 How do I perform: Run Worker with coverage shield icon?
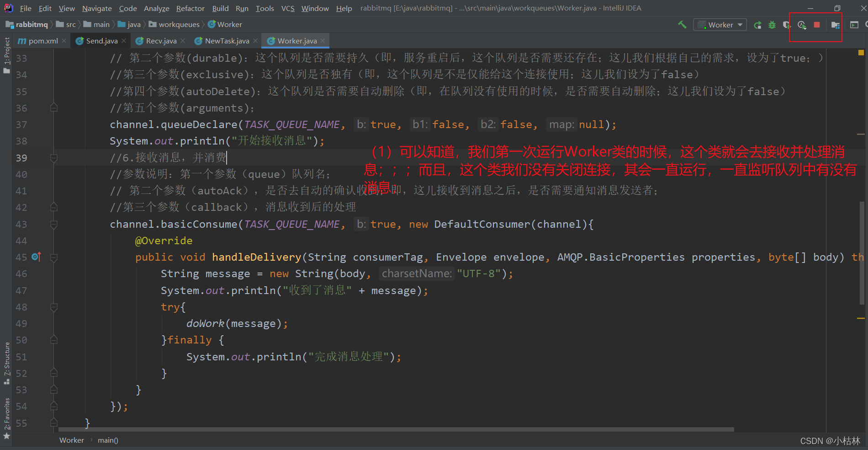[786, 25]
